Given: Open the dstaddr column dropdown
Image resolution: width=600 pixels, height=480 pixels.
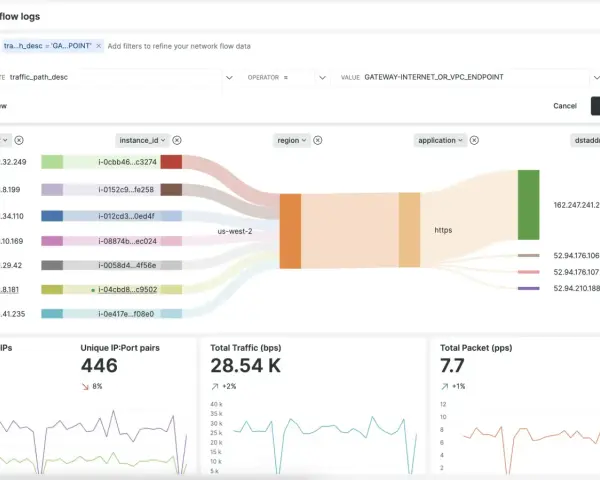Looking at the screenshot, I should coord(585,140).
